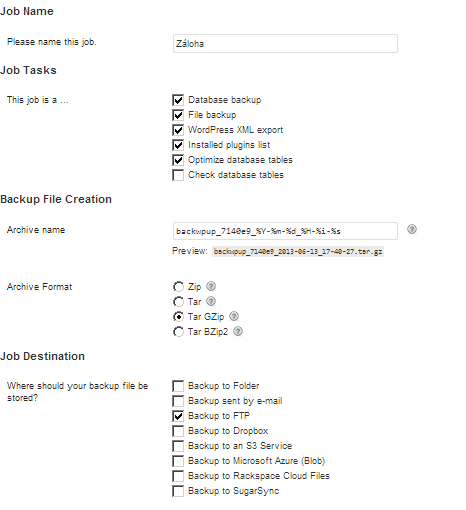Select the Zip archive format

178,287
